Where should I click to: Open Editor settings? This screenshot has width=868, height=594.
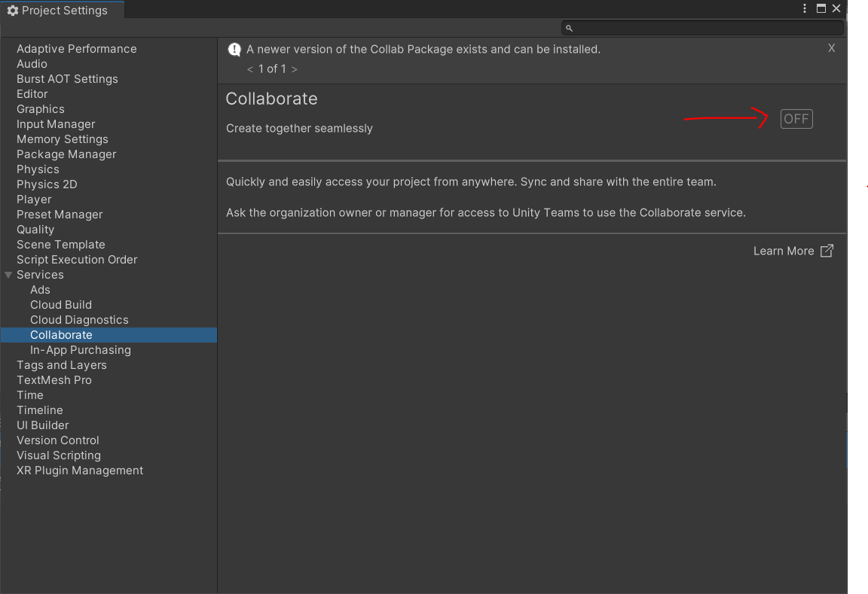coord(32,94)
